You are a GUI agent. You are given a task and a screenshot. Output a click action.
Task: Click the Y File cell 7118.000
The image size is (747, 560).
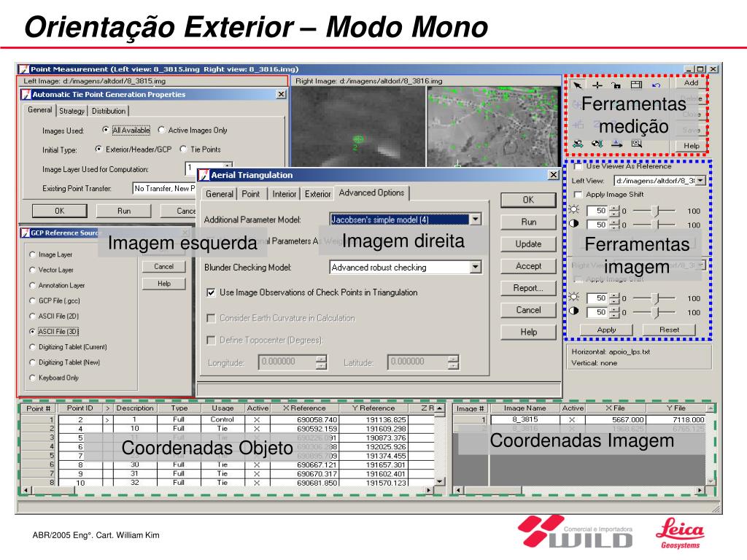tap(676, 419)
